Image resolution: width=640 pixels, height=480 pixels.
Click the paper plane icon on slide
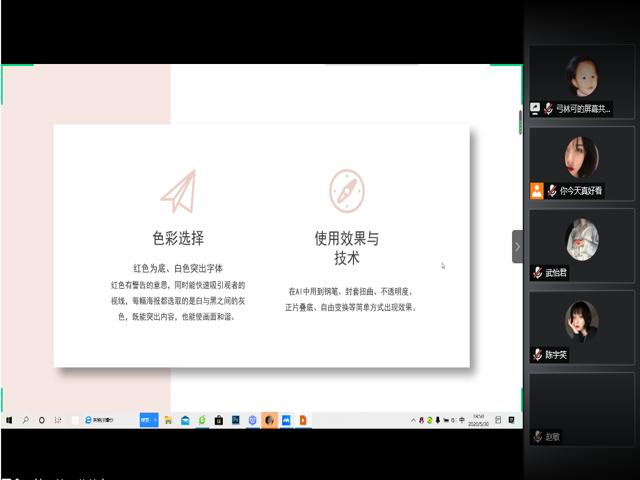tap(179, 191)
